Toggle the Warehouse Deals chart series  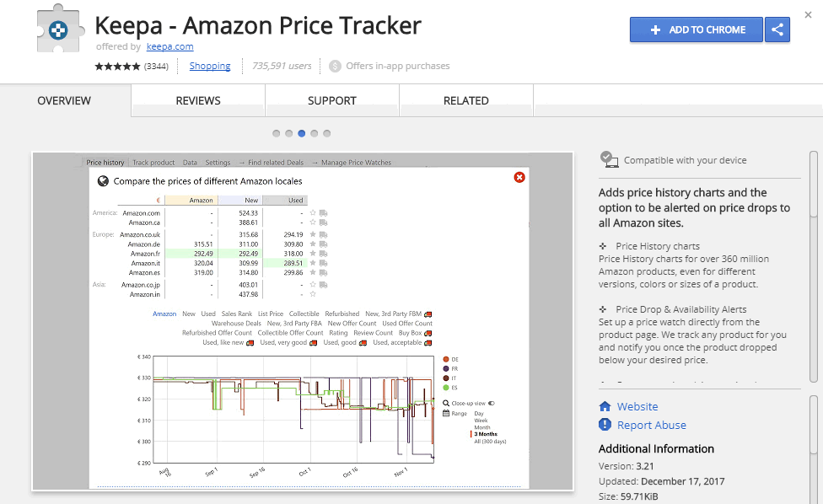click(236, 323)
